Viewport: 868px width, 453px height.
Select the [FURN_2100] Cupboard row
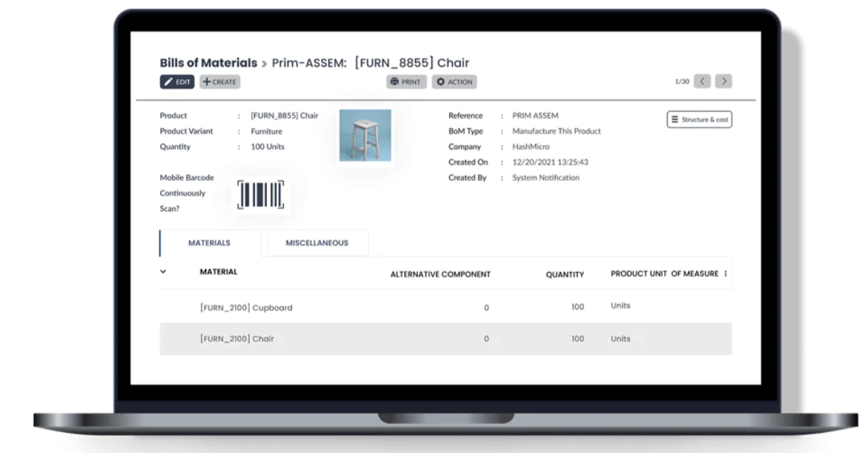[x=445, y=307]
